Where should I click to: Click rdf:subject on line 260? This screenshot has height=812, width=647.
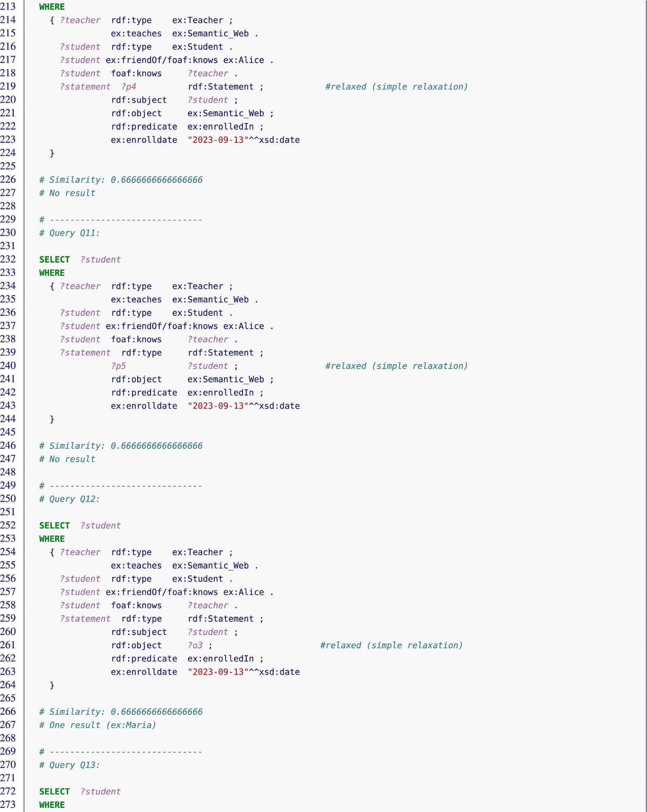pyautogui.click(x=139, y=632)
